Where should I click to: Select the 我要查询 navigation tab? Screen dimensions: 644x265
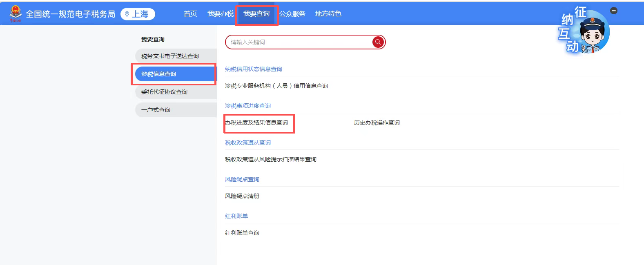(256, 14)
